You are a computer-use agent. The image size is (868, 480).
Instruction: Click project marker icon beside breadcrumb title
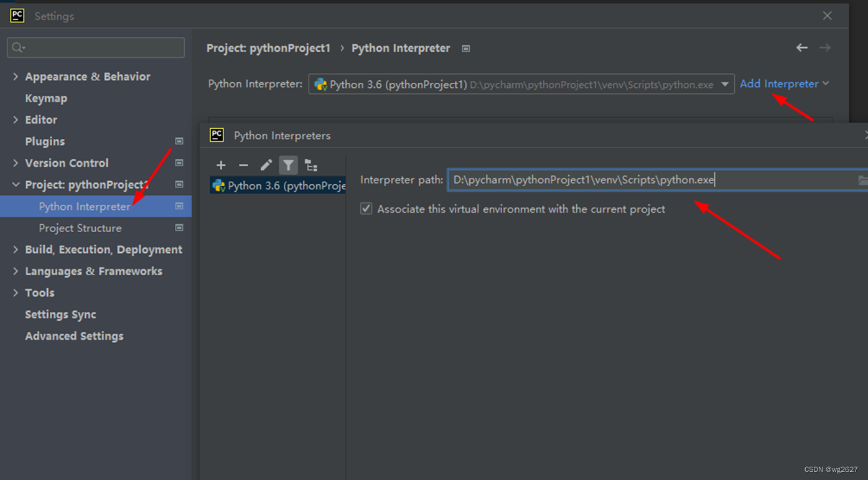pyautogui.click(x=466, y=49)
